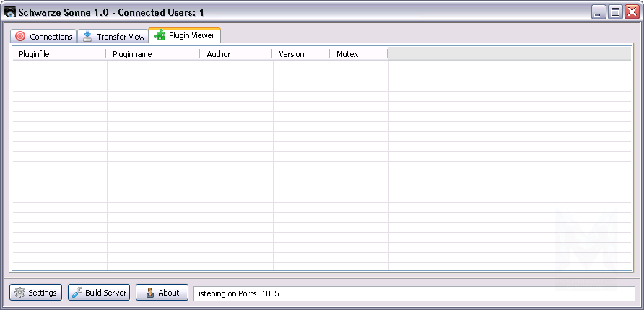Click the red target icon on Connections tab

(20, 37)
